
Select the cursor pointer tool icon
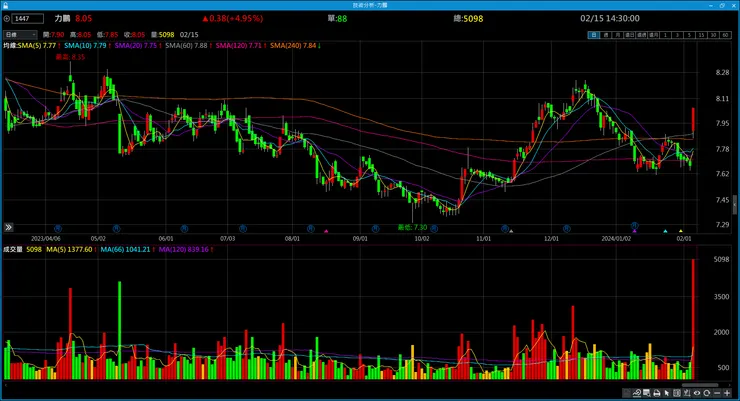click(667, 393)
